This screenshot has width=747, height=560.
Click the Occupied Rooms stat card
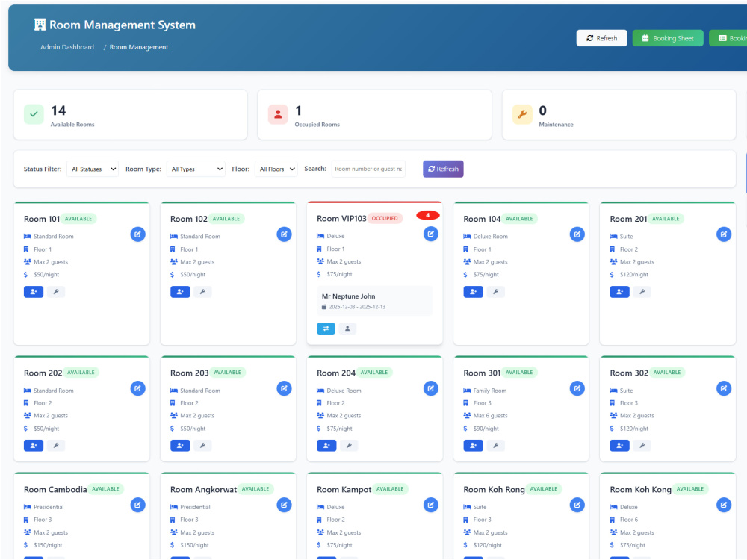pos(374,115)
